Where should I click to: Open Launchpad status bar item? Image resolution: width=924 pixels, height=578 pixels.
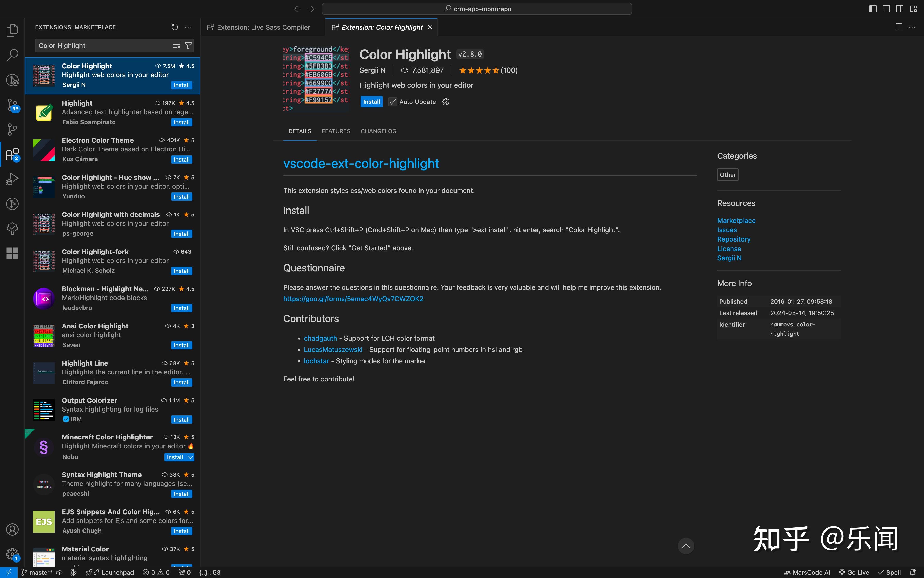point(110,572)
